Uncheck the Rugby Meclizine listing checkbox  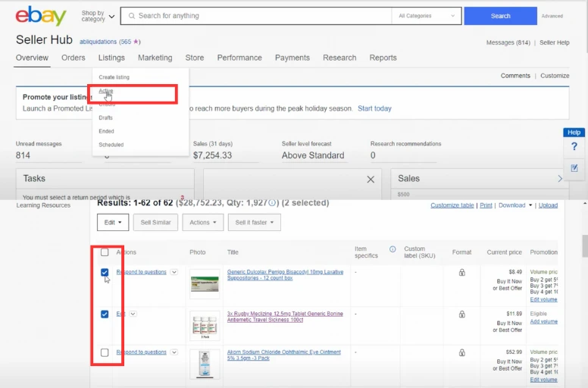point(105,314)
